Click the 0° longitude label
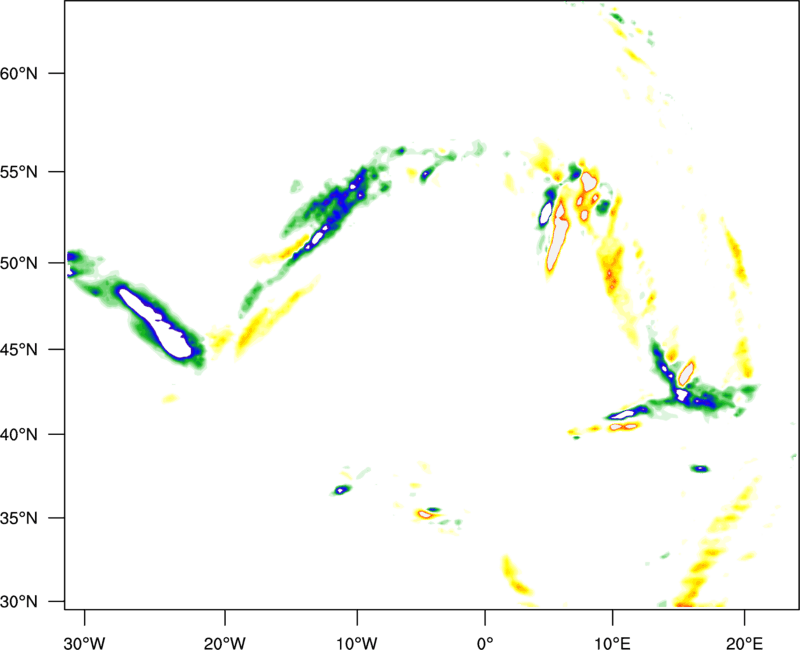Image resolution: width=800 pixels, height=650 pixels. pos(485,643)
